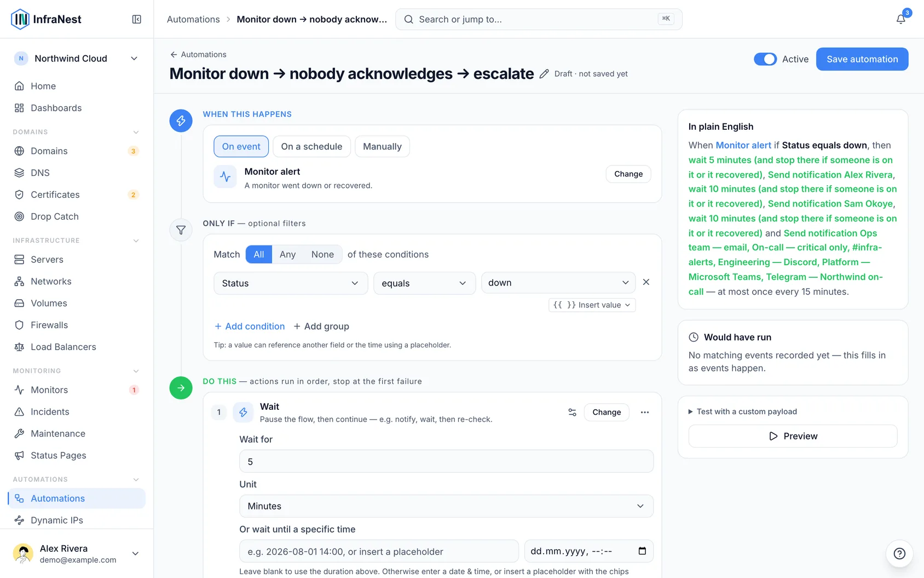Open Dynamic IPs in sidebar
The image size is (924, 578).
[x=77, y=520]
